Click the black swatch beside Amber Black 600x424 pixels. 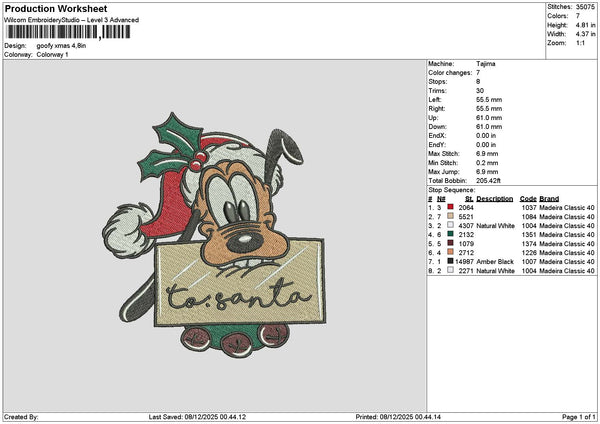click(450, 261)
